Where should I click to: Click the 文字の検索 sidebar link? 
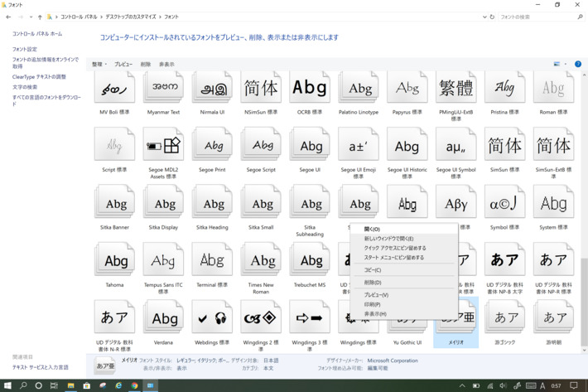point(25,87)
